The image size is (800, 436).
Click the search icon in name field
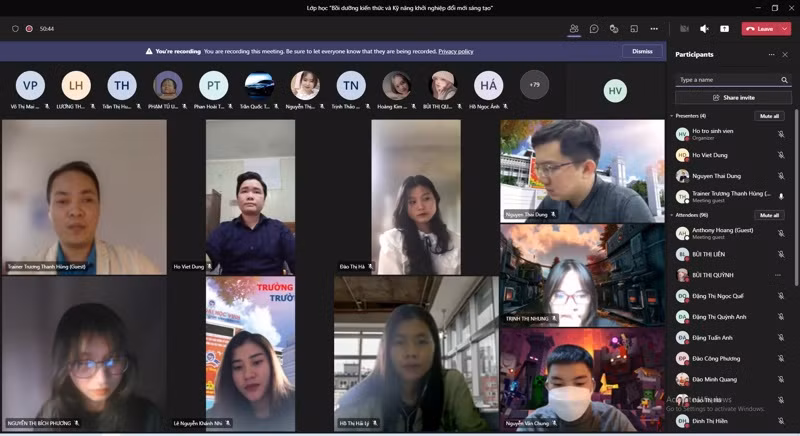coord(784,79)
